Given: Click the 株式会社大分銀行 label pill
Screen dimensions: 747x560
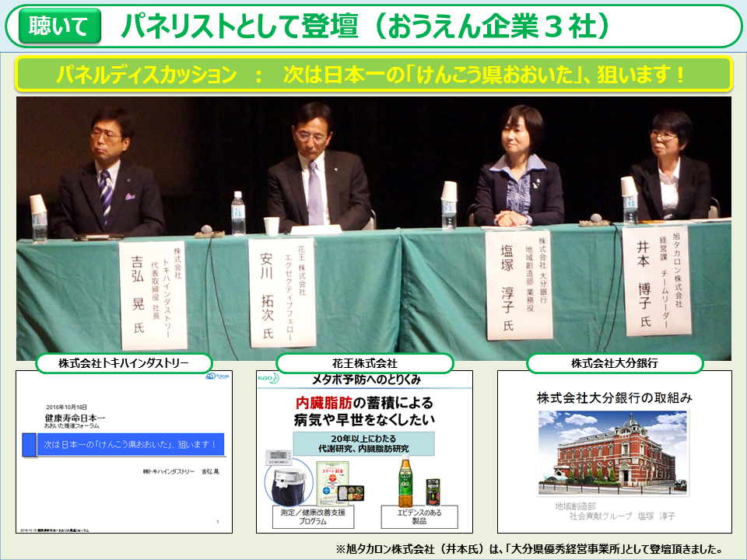Looking at the screenshot, I should click(x=615, y=363).
